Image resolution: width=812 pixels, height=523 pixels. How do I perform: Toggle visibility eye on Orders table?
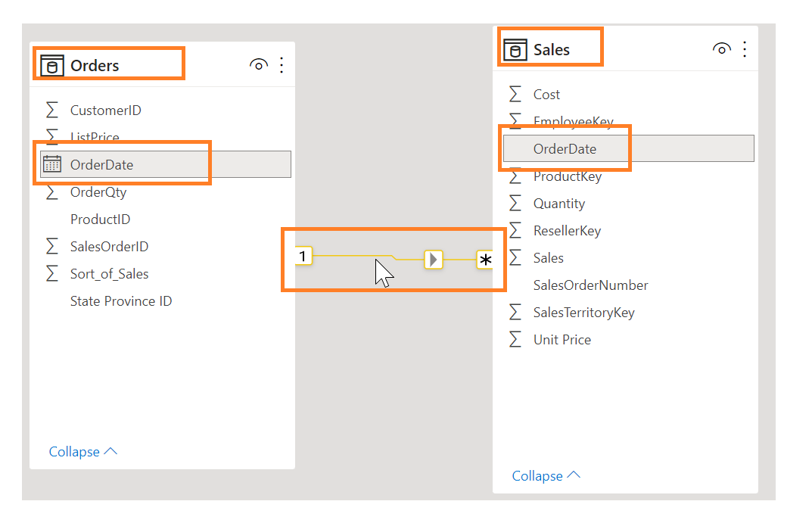[258, 65]
